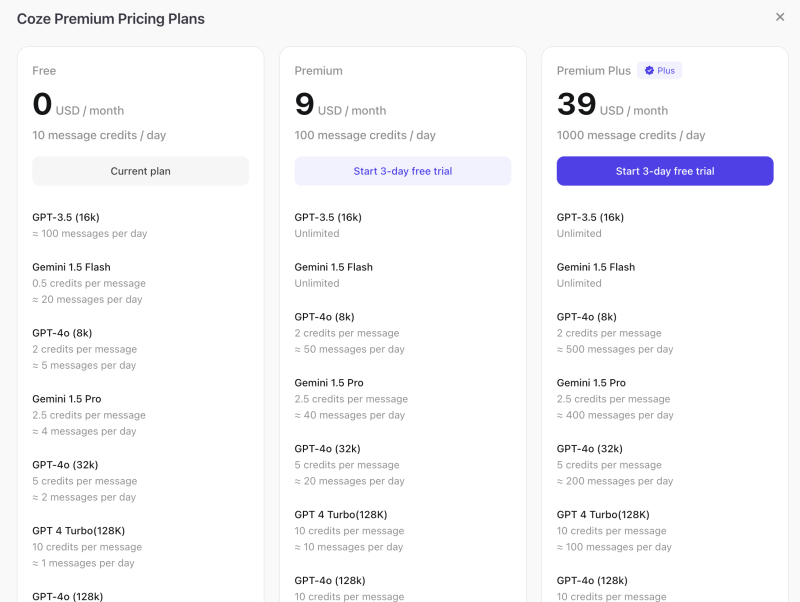Click 100 message credits / day text
Viewport: 800px width, 602px height.
point(365,135)
